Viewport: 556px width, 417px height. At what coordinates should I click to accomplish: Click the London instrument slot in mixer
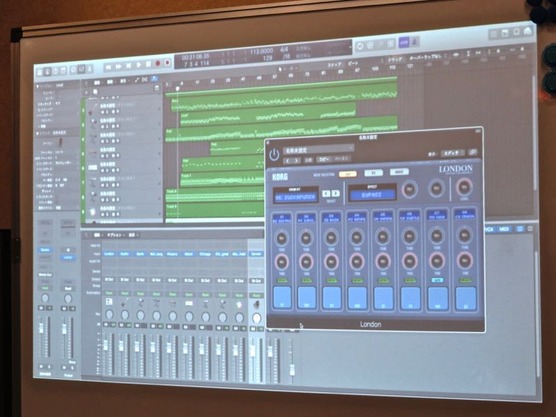[109, 254]
